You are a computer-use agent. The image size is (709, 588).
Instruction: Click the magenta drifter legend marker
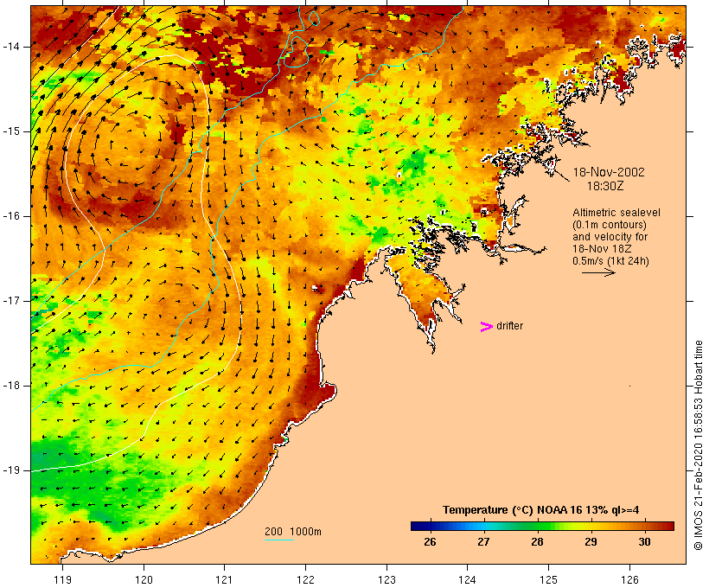[x=486, y=327]
